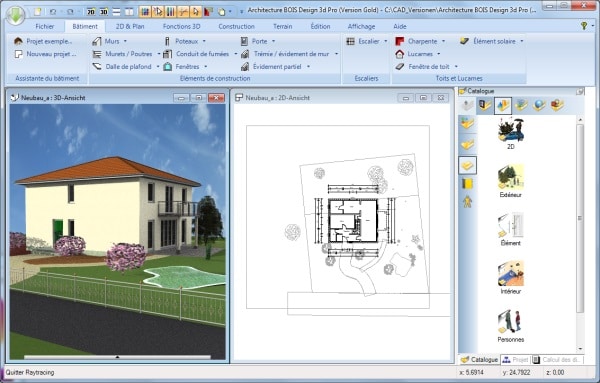Open the Fenêtre de toit dropdown arrow
This screenshot has height=383, width=600.
coord(456,67)
